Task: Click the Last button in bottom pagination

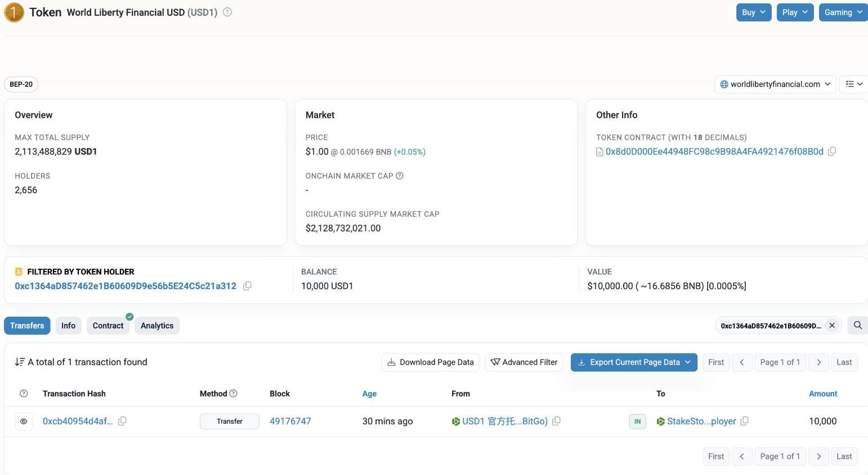Action: tap(844, 456)
